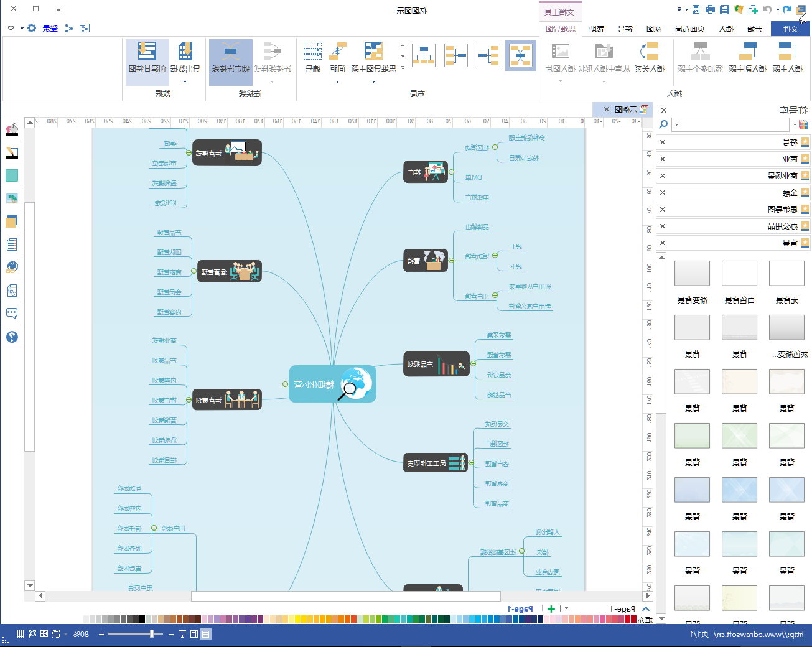Expand the 导出数据 (Export Data) dropdown arrow
812x647 pixels.
click(x=185, y=81)
